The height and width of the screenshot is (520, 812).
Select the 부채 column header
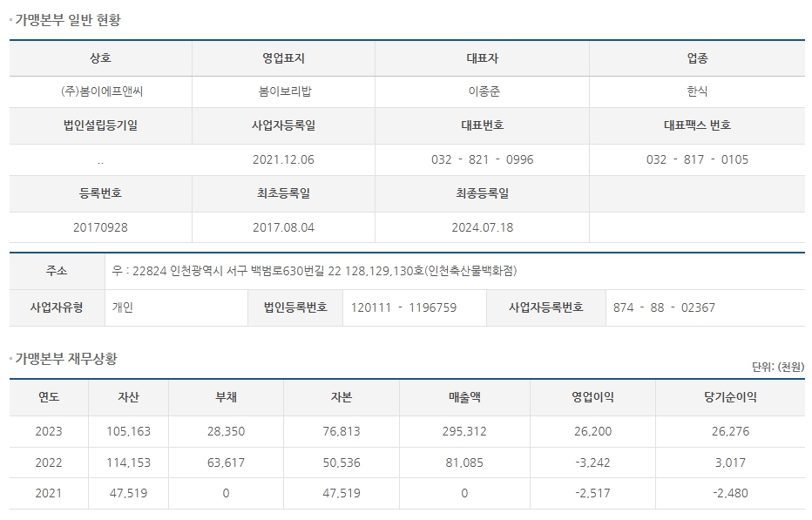pos(226,397)
